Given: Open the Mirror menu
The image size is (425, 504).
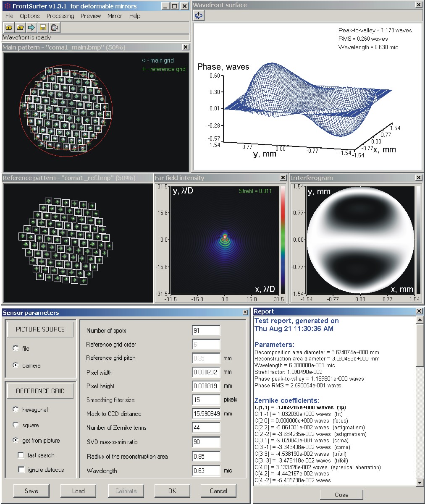Looking at the screenshot, I should click(115, 16).
